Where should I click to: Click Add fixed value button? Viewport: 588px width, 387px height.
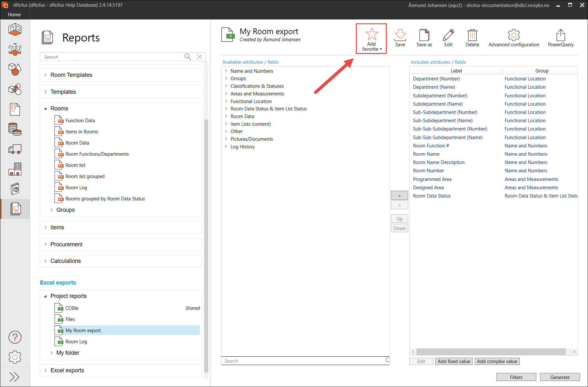[x=453, y=361]
